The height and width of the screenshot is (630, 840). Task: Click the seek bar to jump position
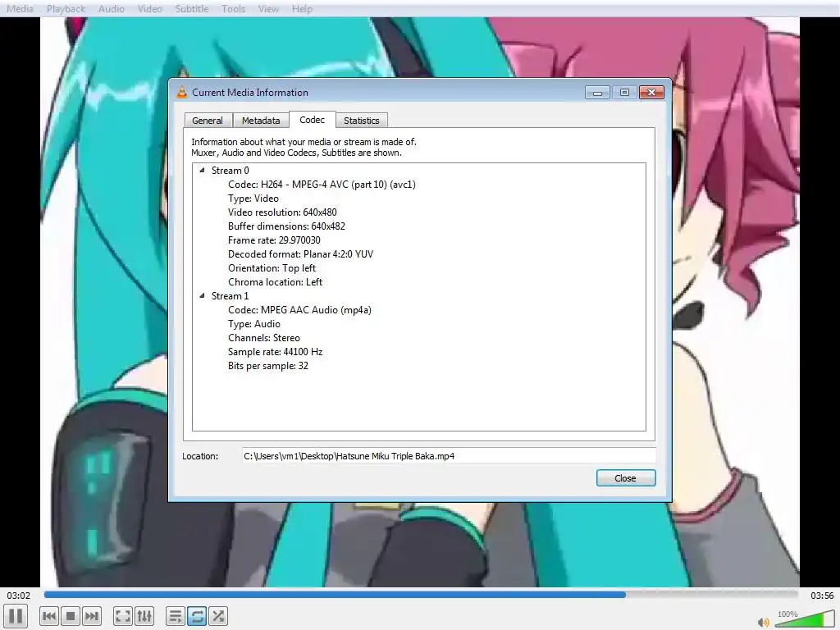pyautogui.click(x=421, y=595)
